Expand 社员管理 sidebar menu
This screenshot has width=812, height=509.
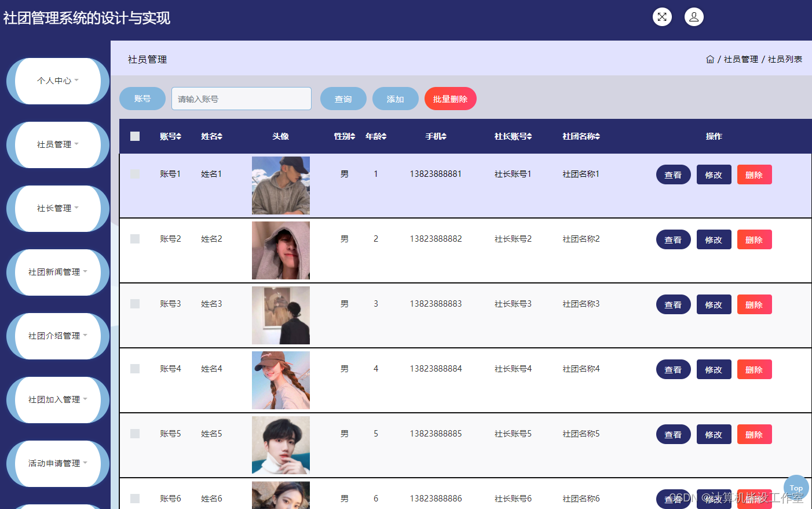click(58, 144)
